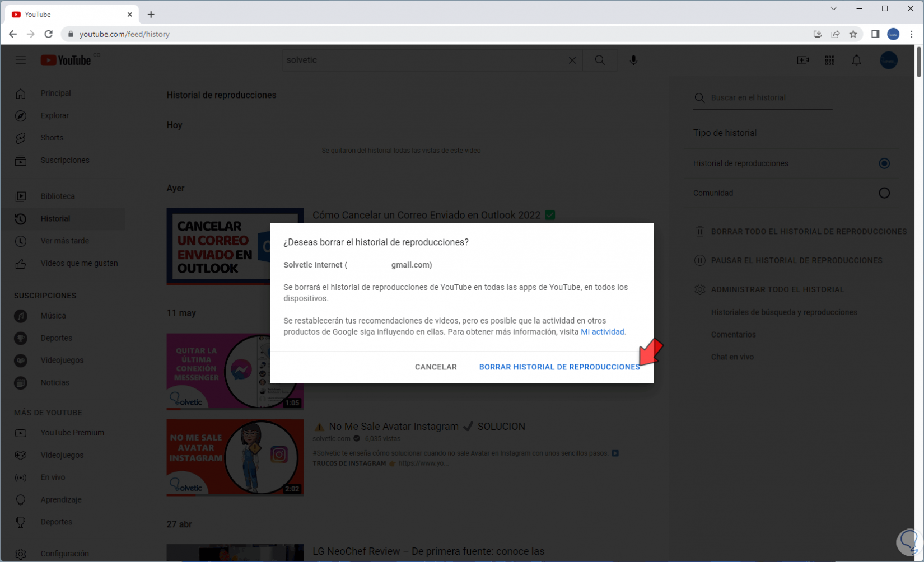Click the install app icon in address bar
Viewport: 924px width, 562px height.
point(818,34)
